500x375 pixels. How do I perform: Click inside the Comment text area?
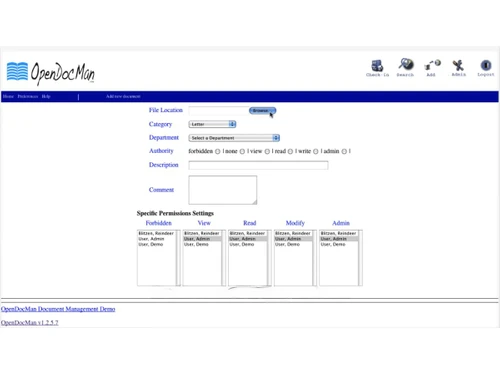coord(223,190)
